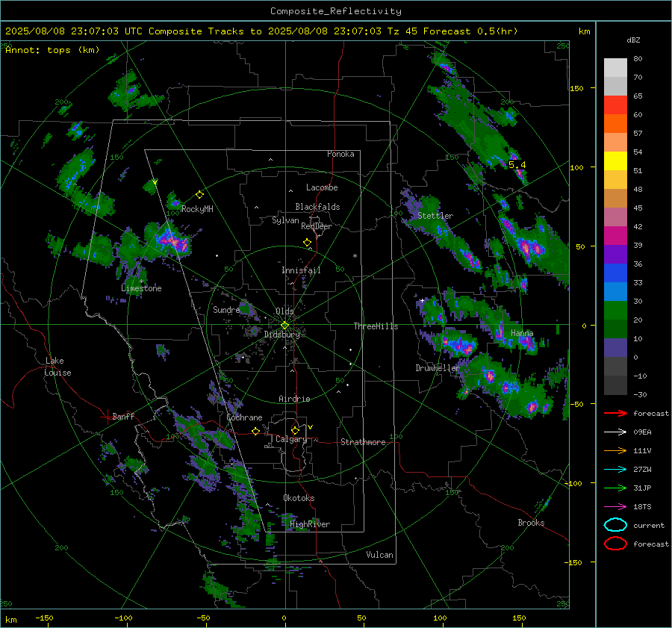Image resolution: width=672 pixels, height=628 pixels.
Task: Click the Didsbury town label
Action: 281,335
